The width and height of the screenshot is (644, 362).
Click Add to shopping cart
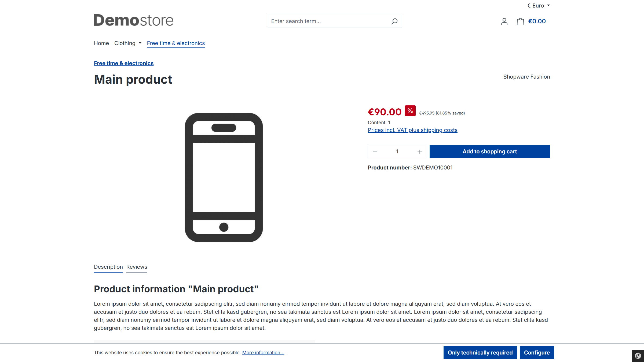tap(489, 151)
